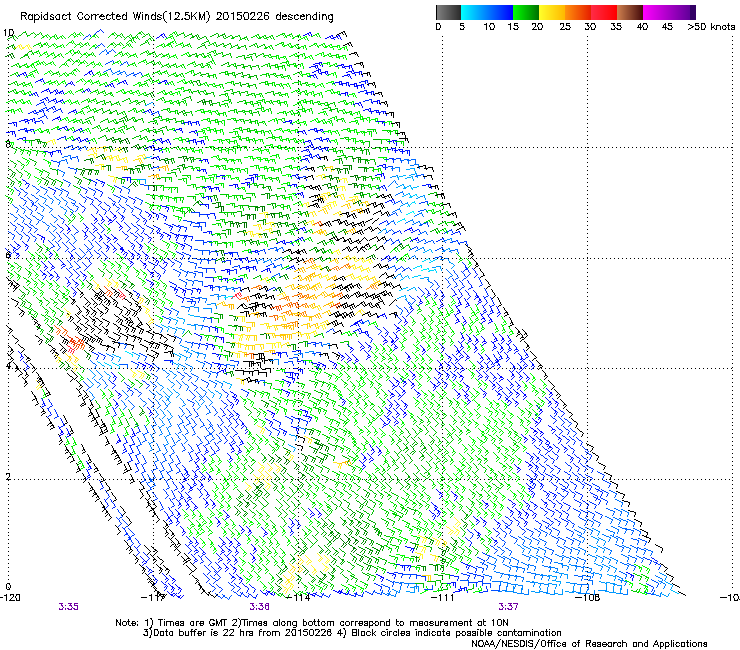This screenshot has height=650, width=740.
Task: Click the '15' label under the color scale
Action: 513,27
